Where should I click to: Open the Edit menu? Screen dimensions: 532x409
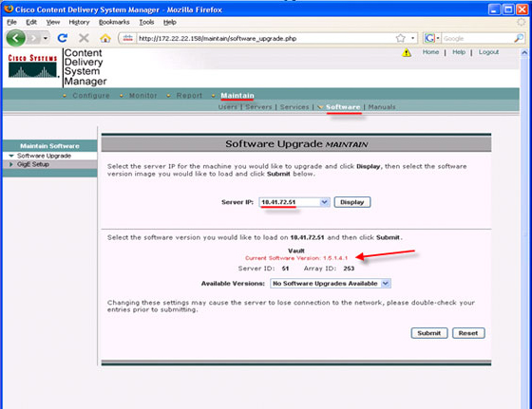pos(31,22)
